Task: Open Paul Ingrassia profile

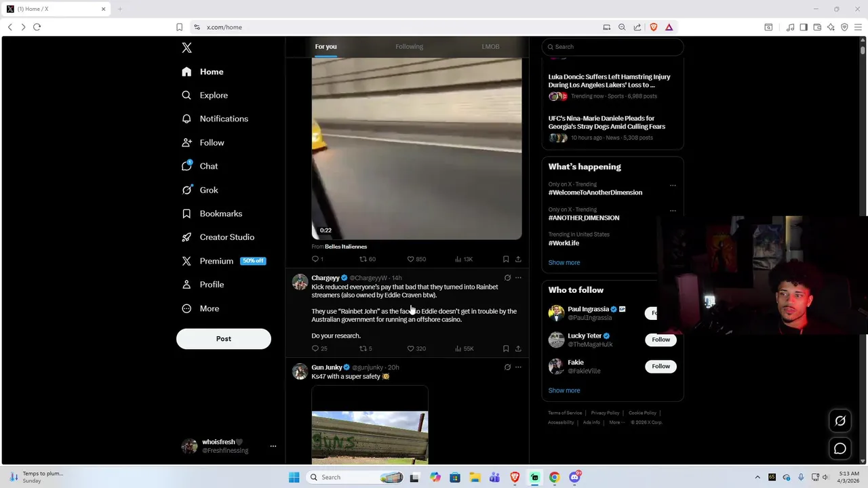Action: 588,309
